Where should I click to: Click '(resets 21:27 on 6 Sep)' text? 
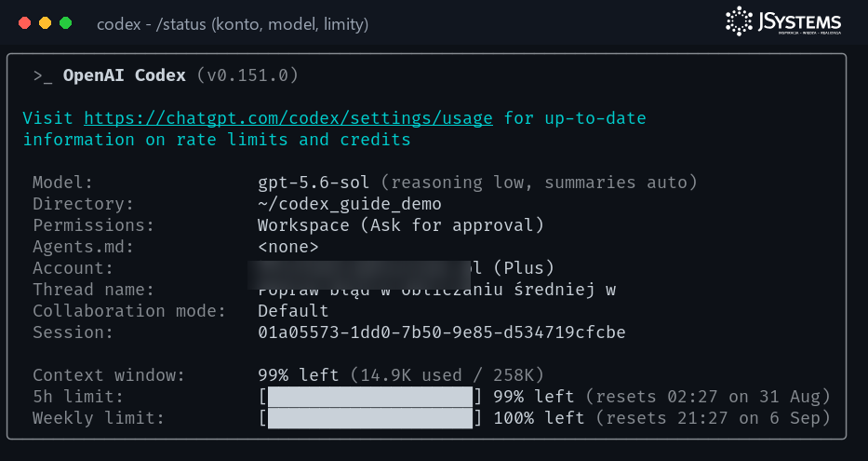[713, 418]
